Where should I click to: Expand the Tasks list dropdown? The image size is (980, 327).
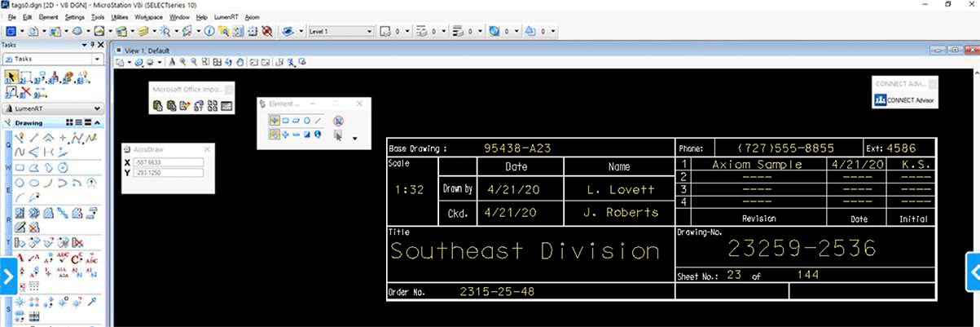[97, 60]
